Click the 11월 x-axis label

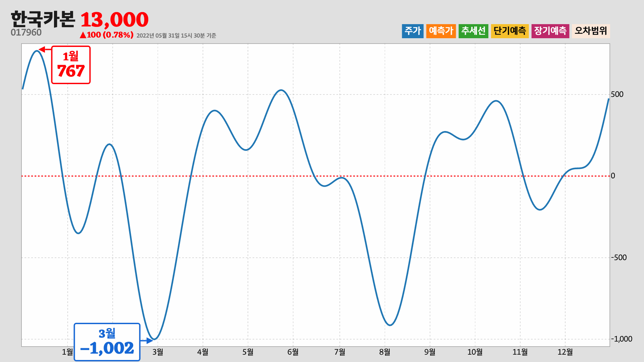pyautogui.click(x=520, y=352)
